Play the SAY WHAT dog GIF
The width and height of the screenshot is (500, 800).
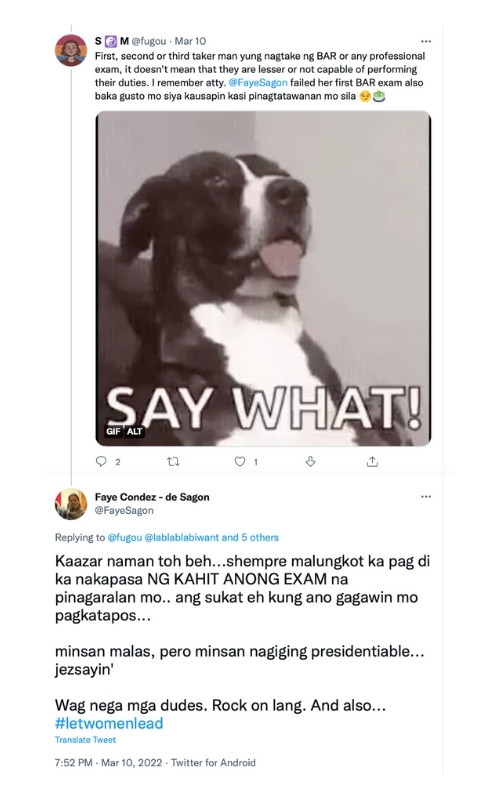263,279
